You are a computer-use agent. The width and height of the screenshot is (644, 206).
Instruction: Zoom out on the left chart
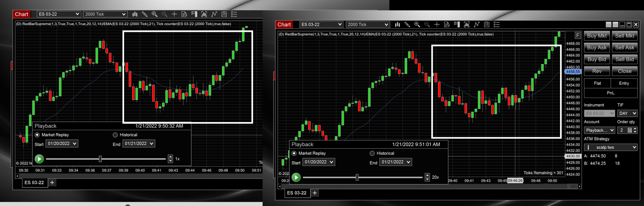click(164, 14)
